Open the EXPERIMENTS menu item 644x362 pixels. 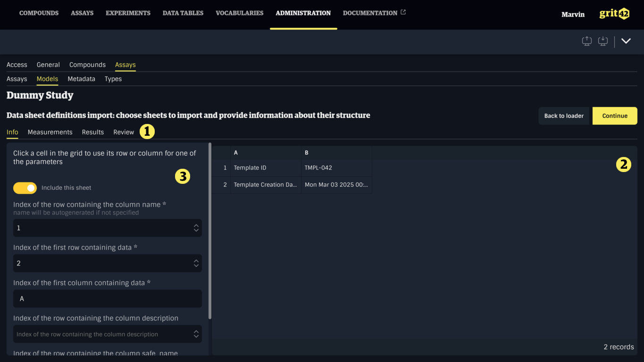(x=128, y=13)
